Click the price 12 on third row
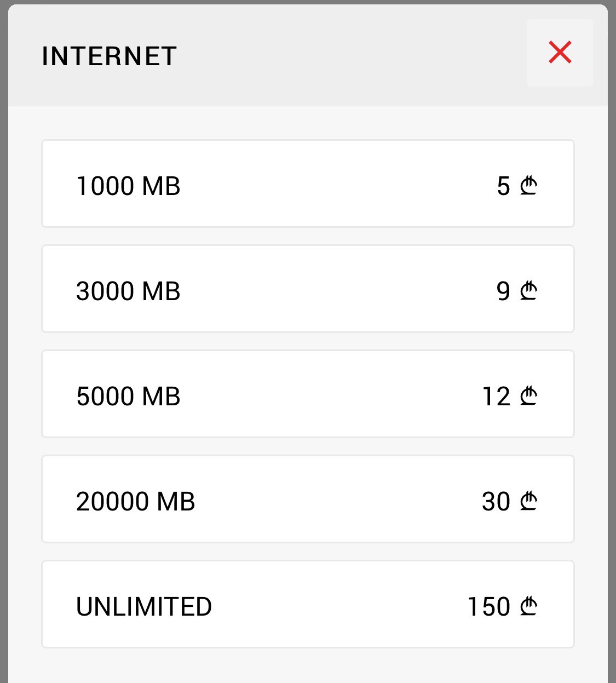The image size is (616, 683). (496, 397)
